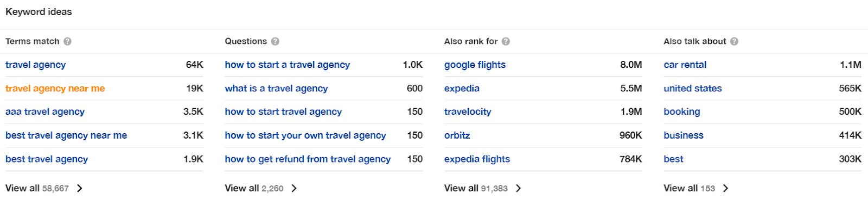Select the 'car rental' topic link

tap(685, 65)
